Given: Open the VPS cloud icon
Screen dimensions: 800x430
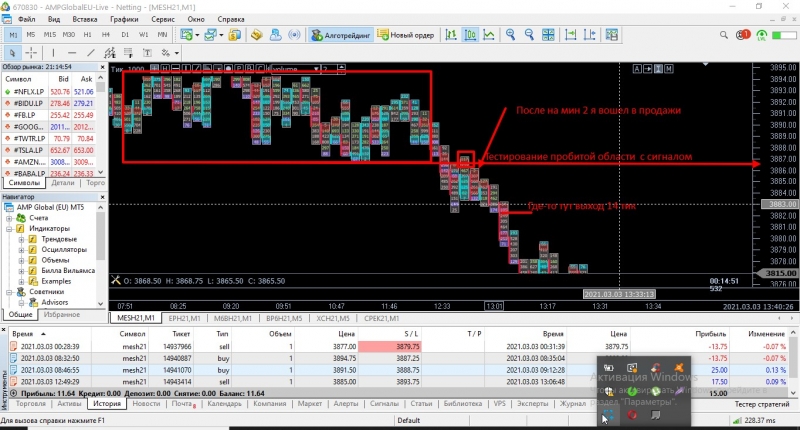Looking at the screenshot, I should (x=276, y=35).
